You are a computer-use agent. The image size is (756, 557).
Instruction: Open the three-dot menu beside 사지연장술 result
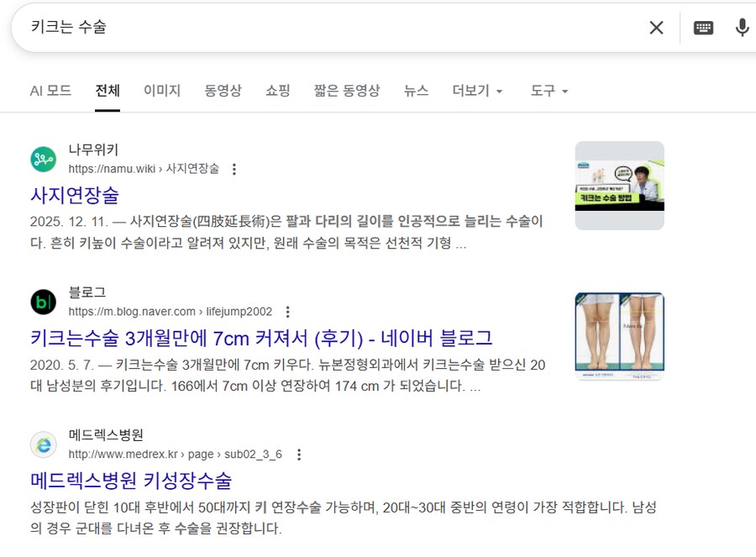(234, 169)
